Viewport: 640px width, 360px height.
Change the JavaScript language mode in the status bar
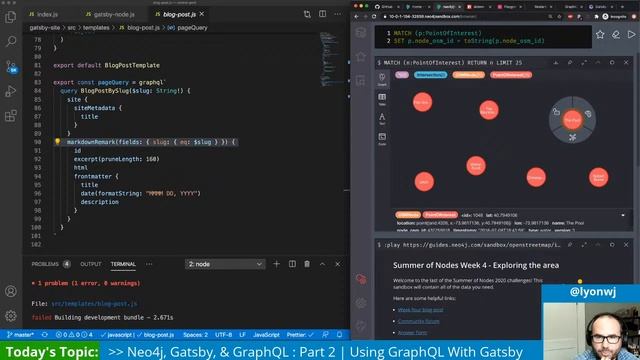(266, 335)
